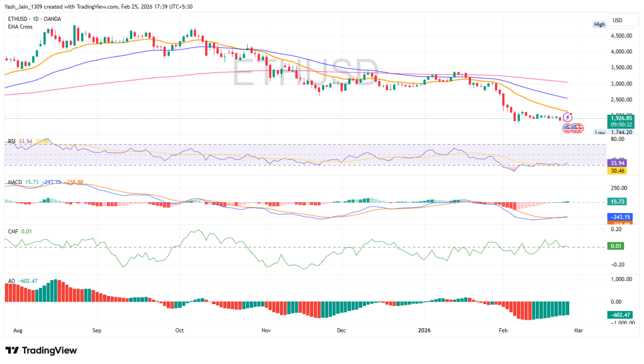Click the High label on the price scale
The height and width of the screenshot is (364, 644).
599,24
